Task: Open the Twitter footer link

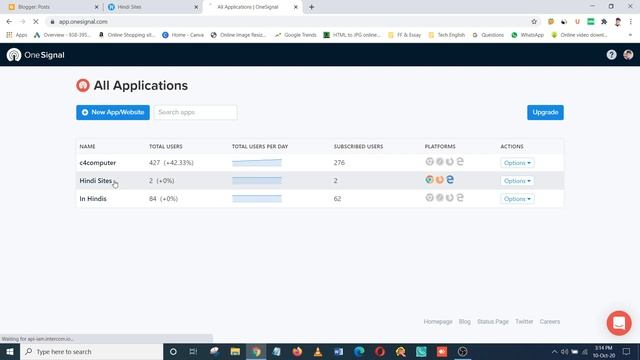Action: pos(524,322)
